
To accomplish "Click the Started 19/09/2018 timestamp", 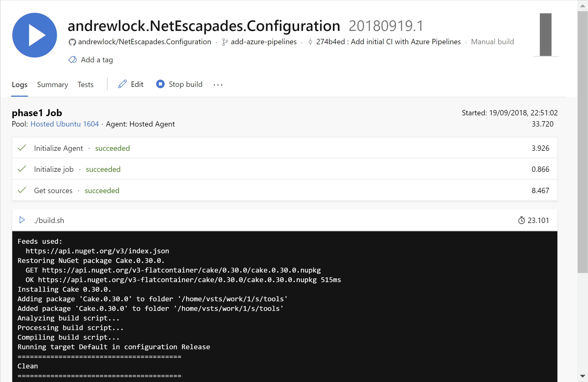I will pyautogui.click(x=510, y=113).
